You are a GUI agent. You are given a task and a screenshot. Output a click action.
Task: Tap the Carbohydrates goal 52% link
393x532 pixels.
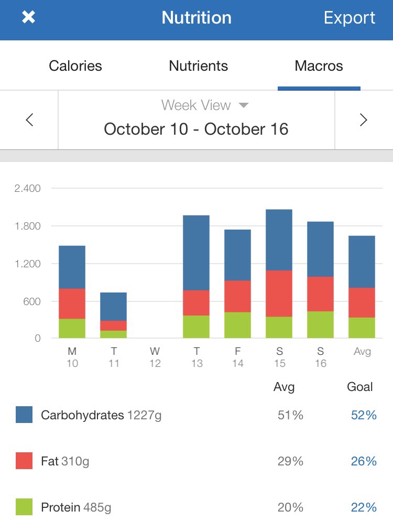click(364, 415)
